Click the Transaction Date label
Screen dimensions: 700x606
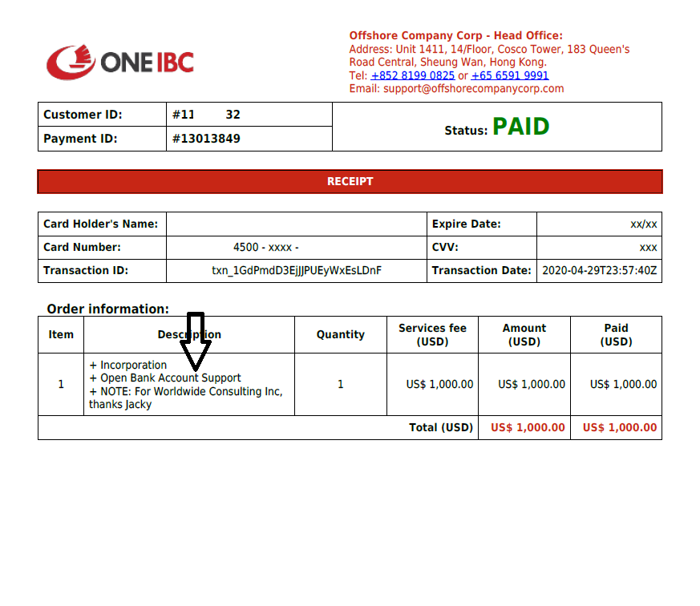click(481, 271)
